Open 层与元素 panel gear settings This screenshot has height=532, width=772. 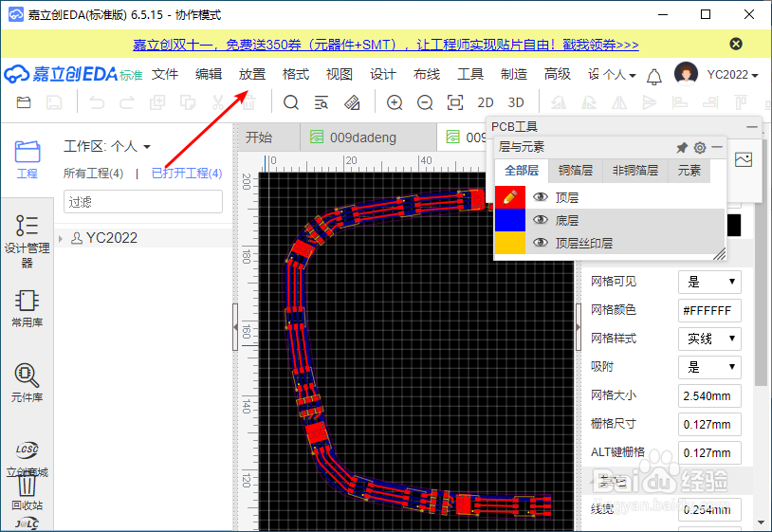click(x=700, y=147)
